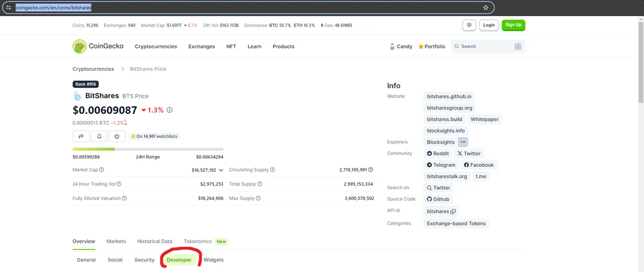Show more explorers with the ellipsis button

point(463,142)
